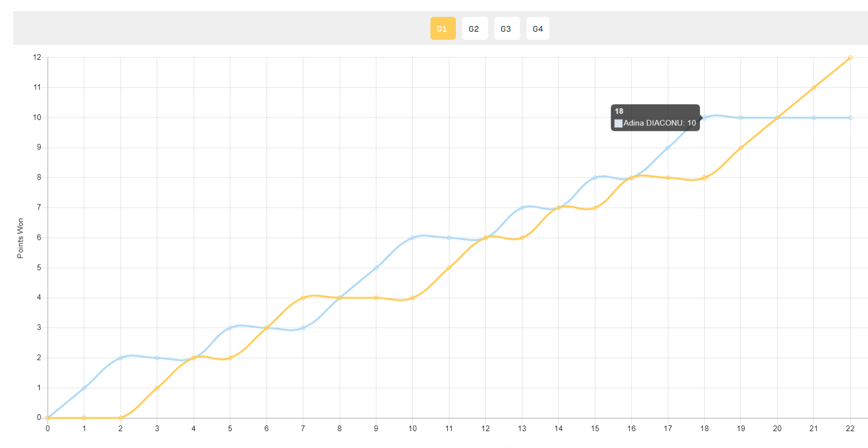Select blue point at rally 13
868x448 pixels.
[x=522, y=208]
